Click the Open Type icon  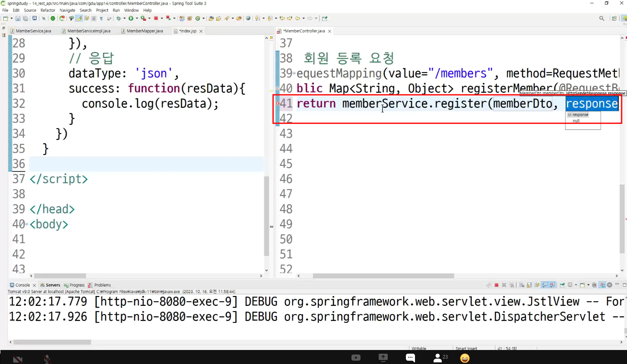[x=211, y=19]
